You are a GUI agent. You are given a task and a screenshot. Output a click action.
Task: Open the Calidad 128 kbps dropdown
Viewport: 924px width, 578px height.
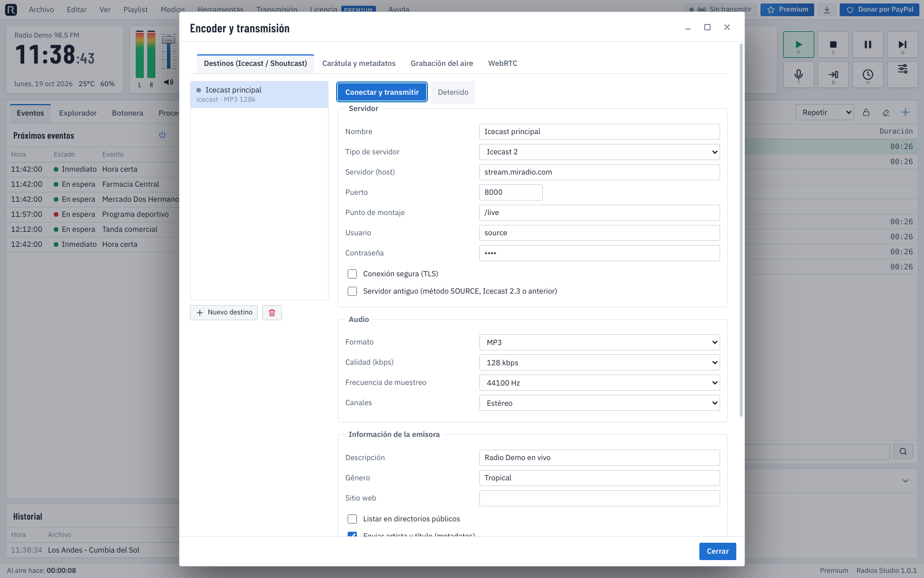point(599,362)
